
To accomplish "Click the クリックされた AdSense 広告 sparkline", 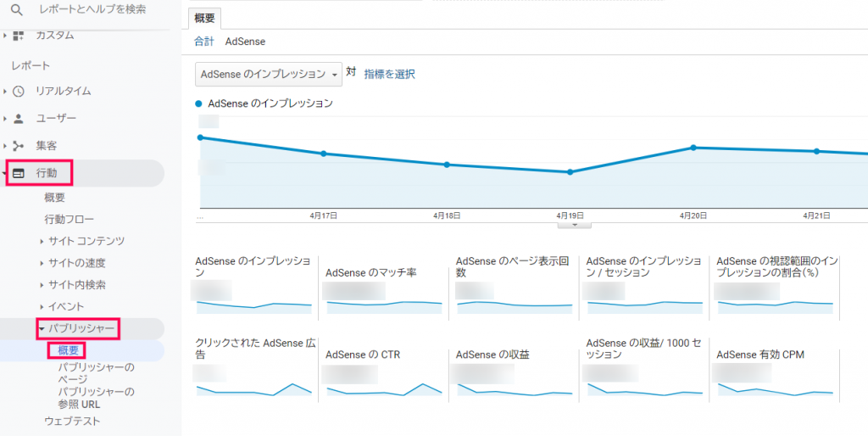I will coord(254,389).
